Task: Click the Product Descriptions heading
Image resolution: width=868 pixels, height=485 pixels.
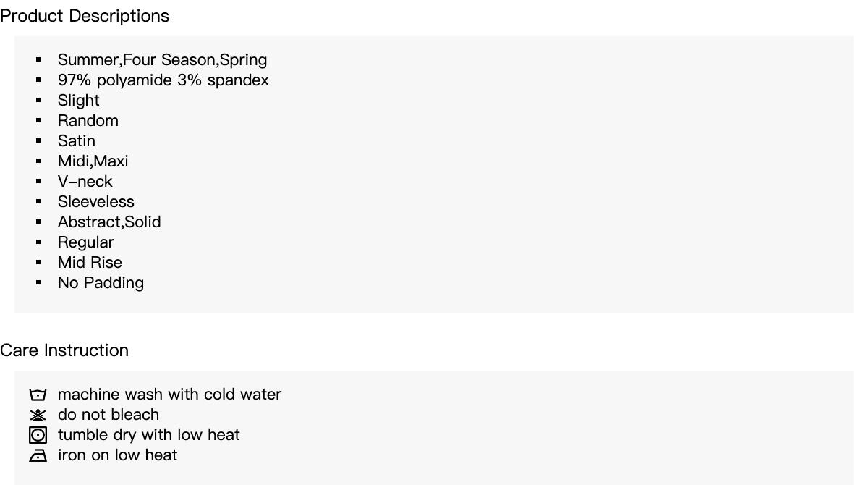Action: (85, 16)
